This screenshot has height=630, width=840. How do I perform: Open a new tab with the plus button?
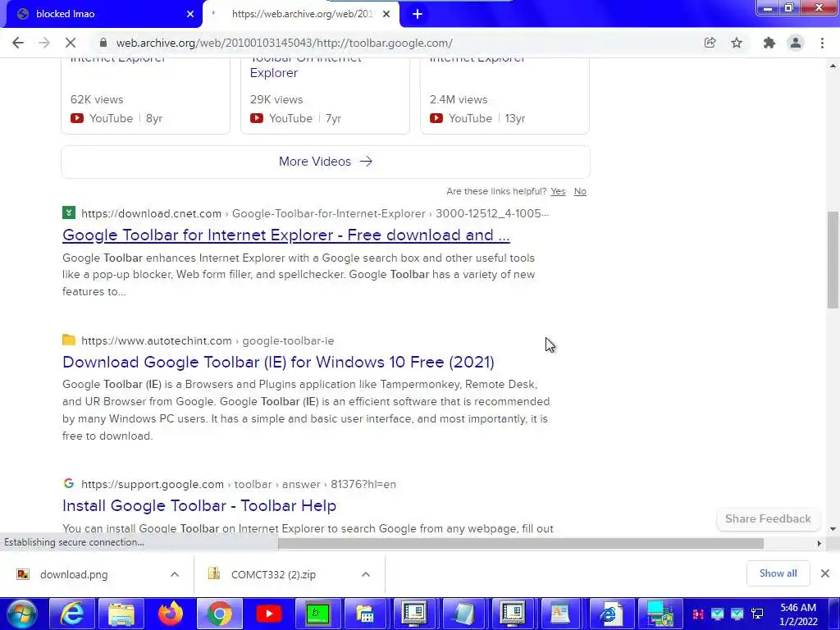418,14
